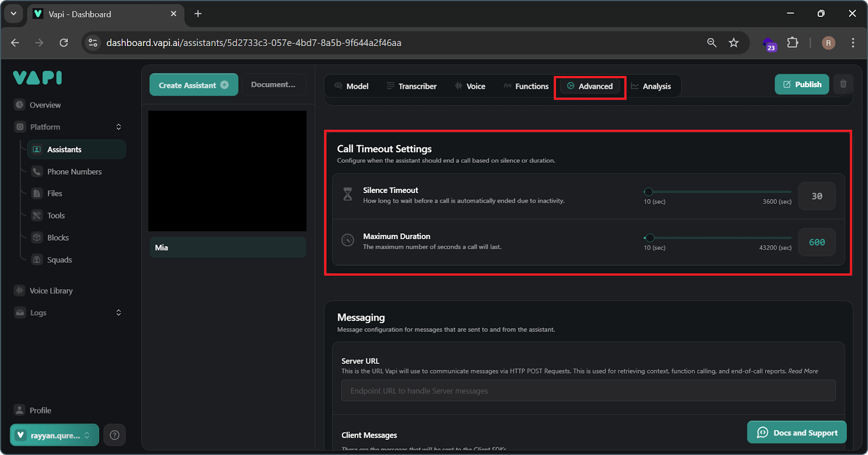Click the Vapi logo
This screenshot has width=868, height=455.
coord(37,78)
